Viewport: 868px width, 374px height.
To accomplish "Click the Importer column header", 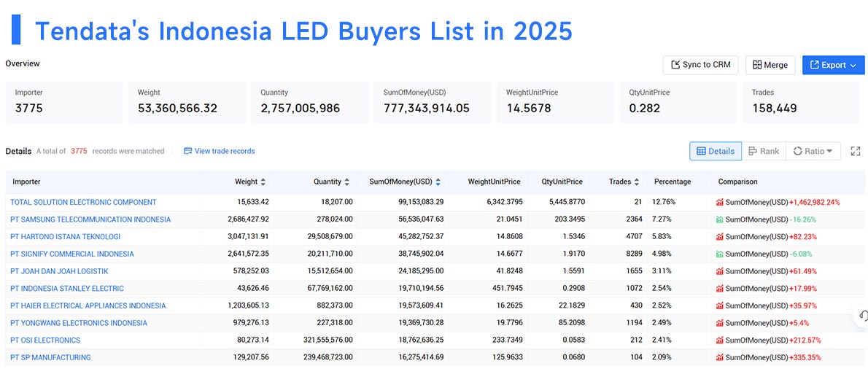I will tap(26, 182).
